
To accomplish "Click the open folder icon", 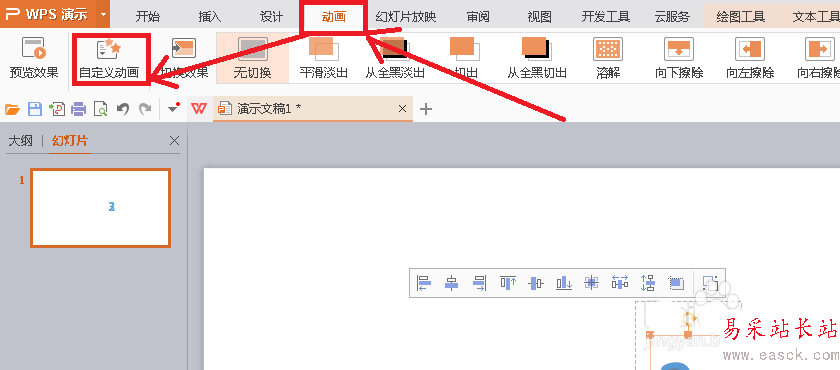I will [12, 109].
